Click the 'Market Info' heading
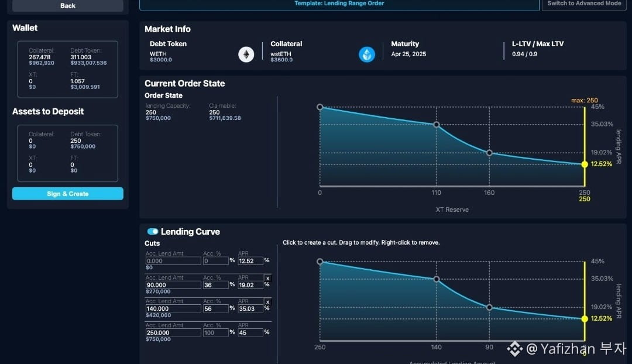This screenshot has height=364, width=632. [167, 29]
